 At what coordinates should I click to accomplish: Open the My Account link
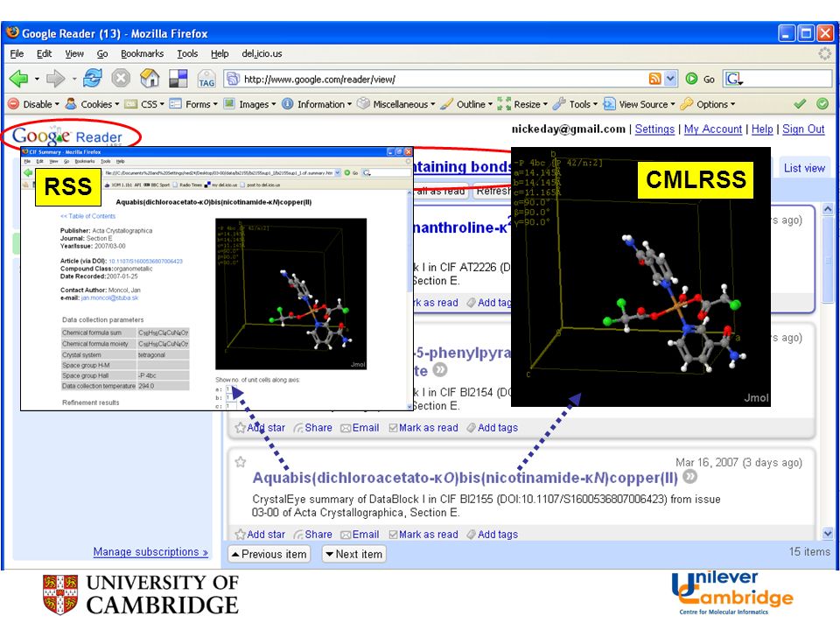pos(713,129)
